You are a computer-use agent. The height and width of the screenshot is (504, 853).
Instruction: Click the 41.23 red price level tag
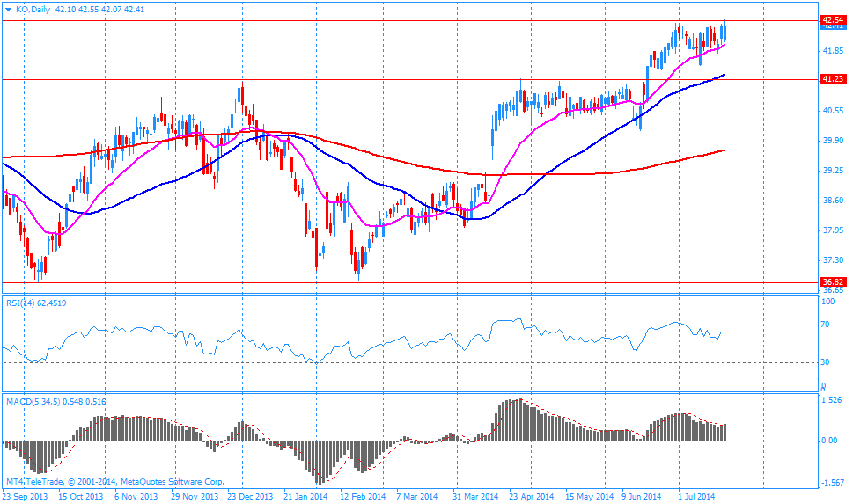833,79
